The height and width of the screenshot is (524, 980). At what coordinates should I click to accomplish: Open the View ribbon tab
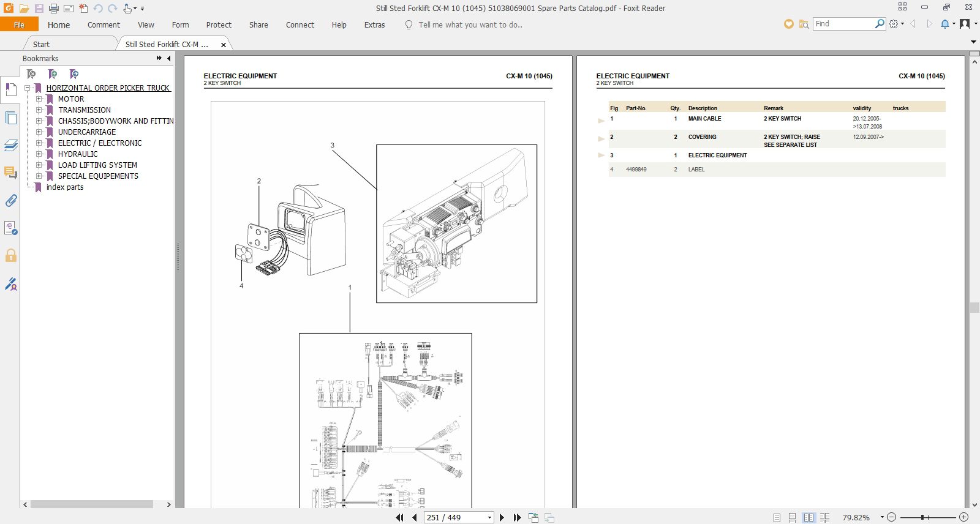(x=146, y=25)
